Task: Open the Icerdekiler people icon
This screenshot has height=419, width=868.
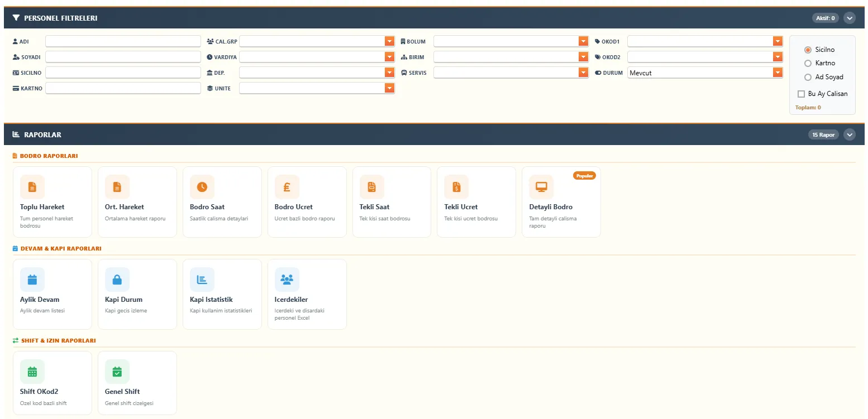Action: [287, 280]
